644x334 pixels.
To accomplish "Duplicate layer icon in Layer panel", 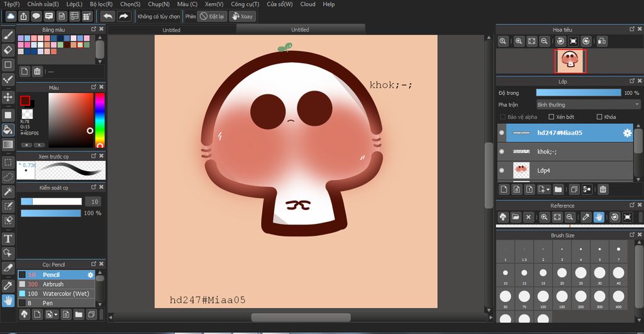I will click(x=574, y=189).
